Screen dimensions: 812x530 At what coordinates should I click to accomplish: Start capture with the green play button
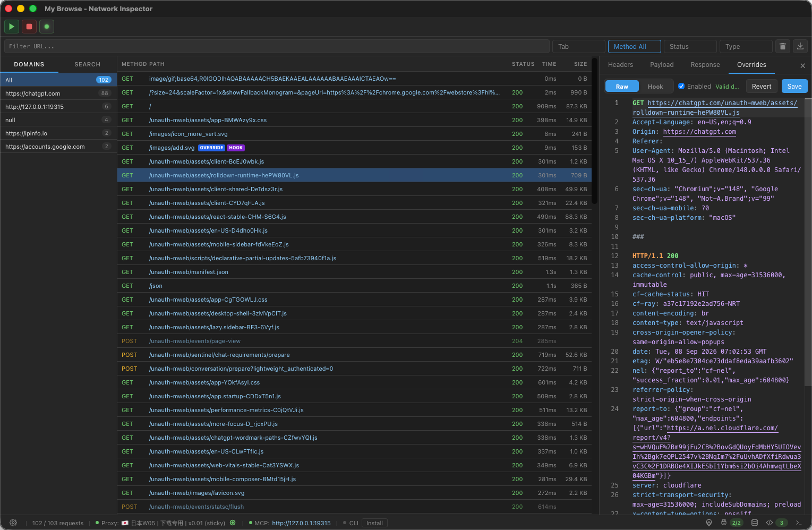12,27
